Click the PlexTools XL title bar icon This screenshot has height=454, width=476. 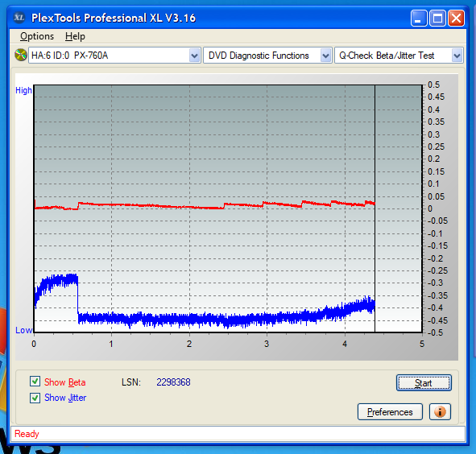tap(19, 17)
